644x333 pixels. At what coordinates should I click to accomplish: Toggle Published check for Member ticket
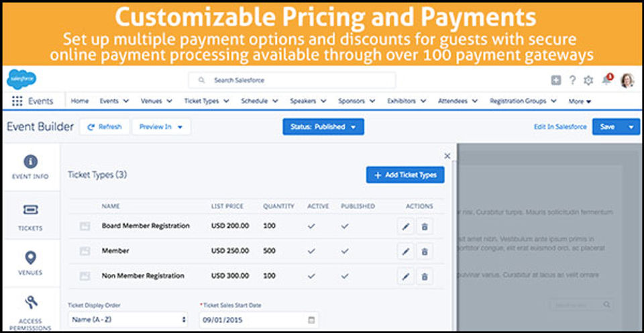point(345,251)
